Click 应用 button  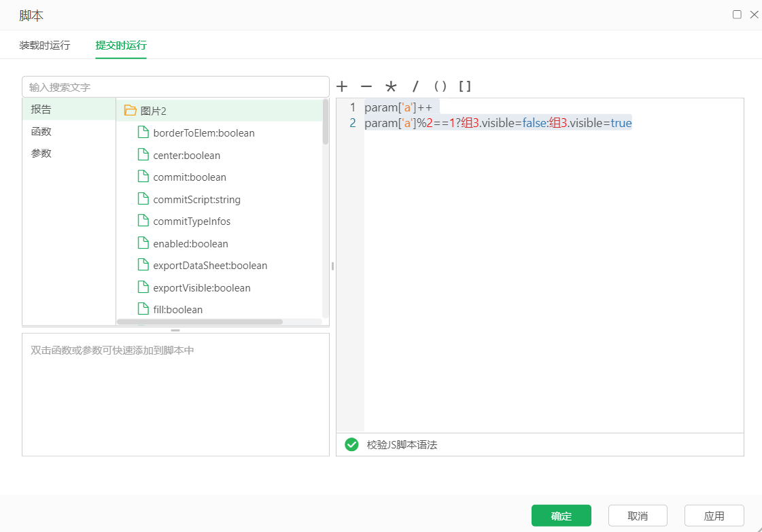pos(714,516)
